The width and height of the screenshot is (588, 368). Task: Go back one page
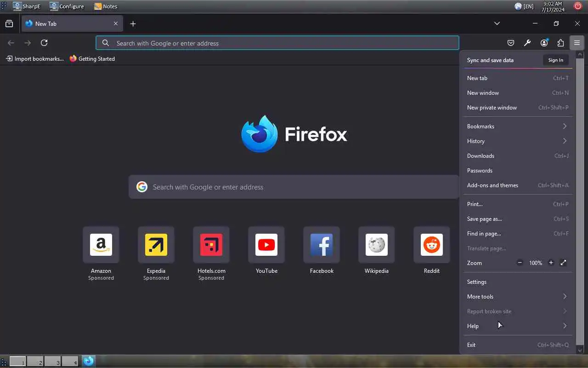[11, 43]
